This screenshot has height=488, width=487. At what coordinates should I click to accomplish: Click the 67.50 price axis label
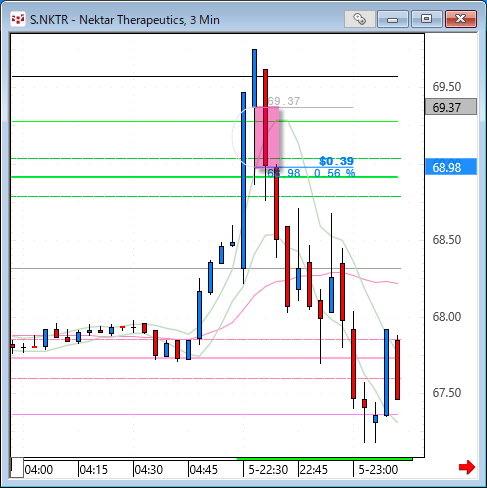(x=447, y=393)
